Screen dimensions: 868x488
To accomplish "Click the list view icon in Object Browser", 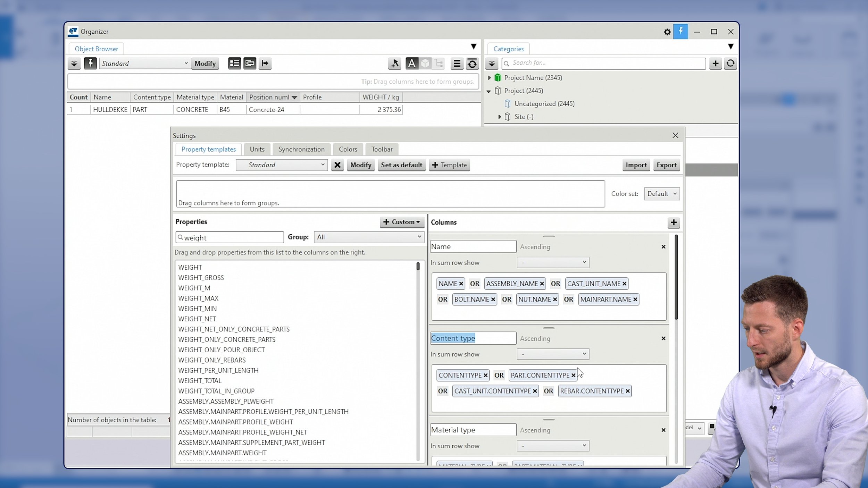I will click(234, 64).
